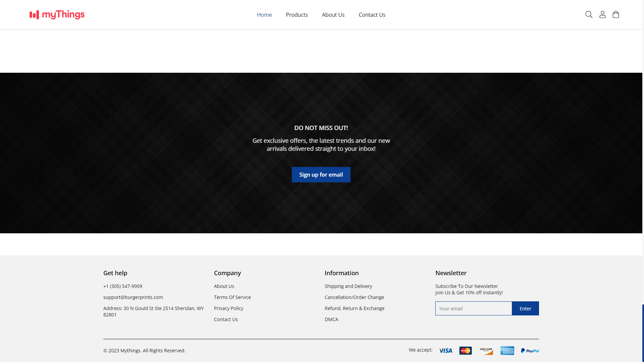Click the newsletter Enter button

click(525, 308)
